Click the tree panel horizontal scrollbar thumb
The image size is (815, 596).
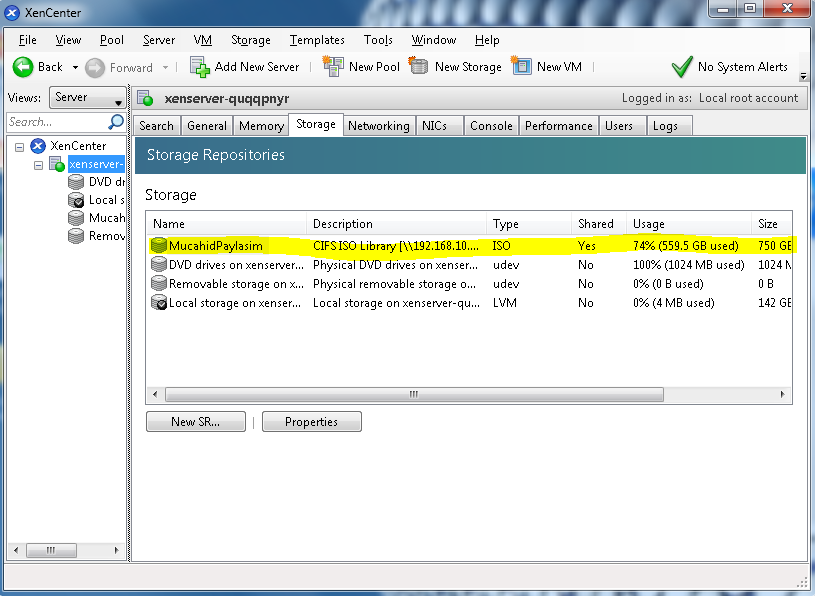click(51, 550)
